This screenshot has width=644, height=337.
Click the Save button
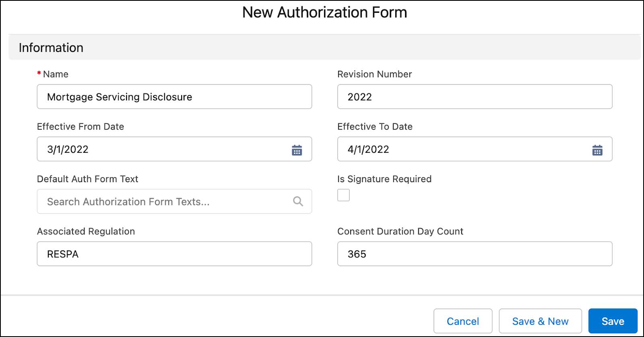tap(613, 321)
